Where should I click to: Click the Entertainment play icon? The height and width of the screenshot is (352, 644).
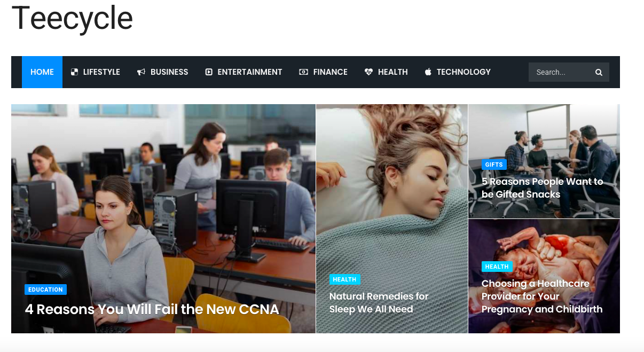coord(209,72)
